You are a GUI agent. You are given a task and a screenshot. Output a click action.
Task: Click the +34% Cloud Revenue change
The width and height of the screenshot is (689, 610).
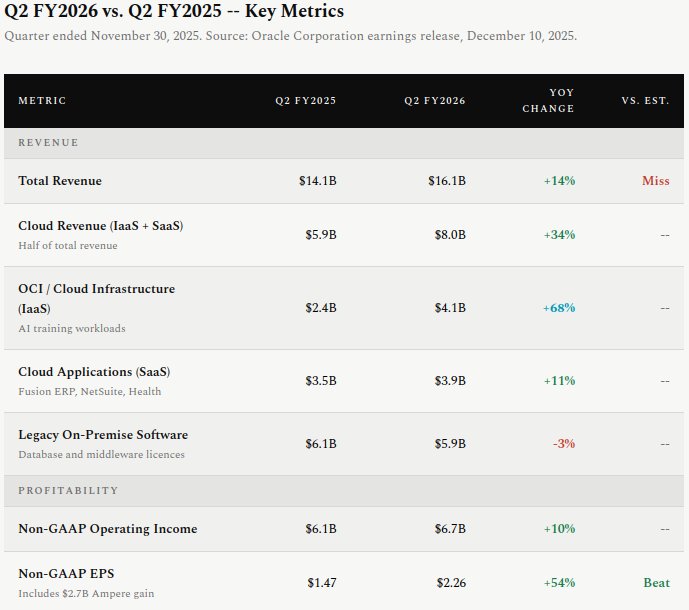coord(559,235)
